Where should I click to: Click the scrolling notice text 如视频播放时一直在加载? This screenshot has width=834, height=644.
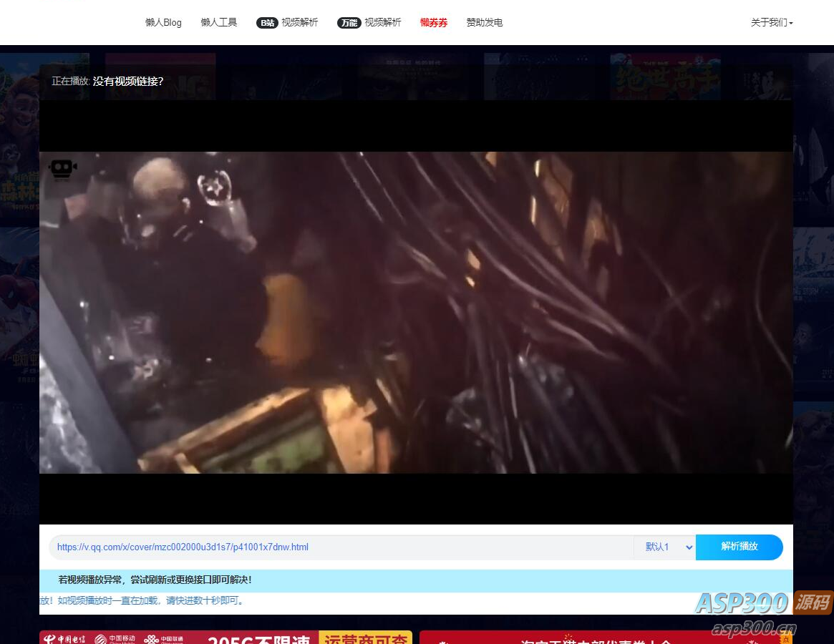[x=141, y=600]
